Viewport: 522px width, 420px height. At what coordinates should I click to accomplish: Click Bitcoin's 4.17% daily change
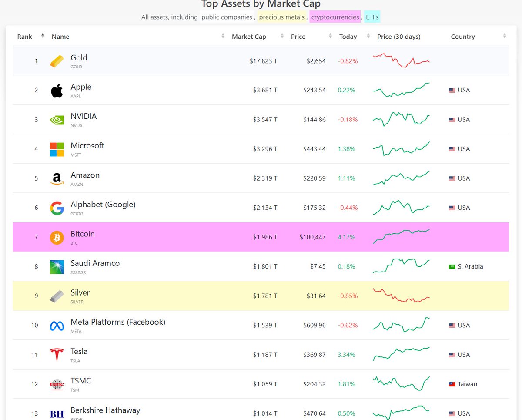pyautogui.click(x=346, y=237)
